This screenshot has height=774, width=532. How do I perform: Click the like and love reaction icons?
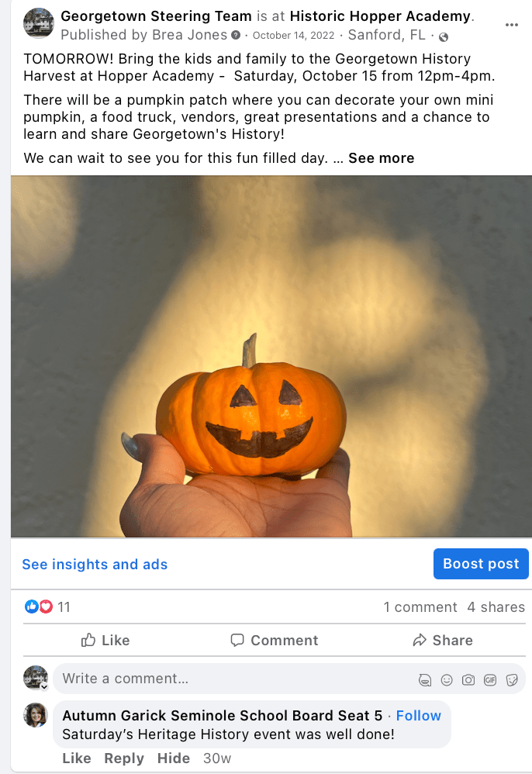[x=39, y=606]
